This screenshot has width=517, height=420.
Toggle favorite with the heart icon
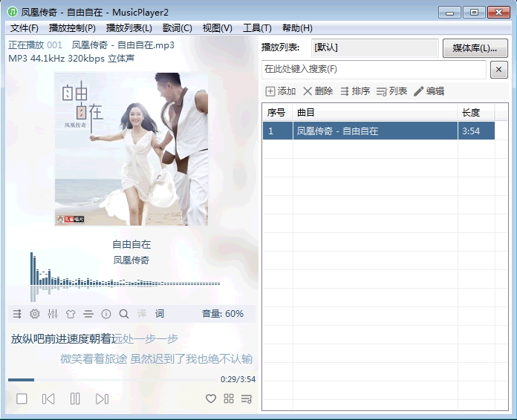coord(211,399)
